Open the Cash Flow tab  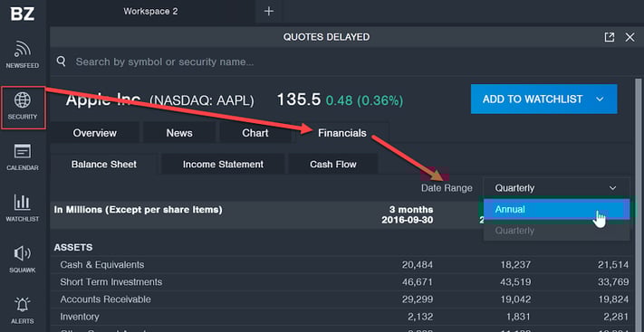pos(333,164)
